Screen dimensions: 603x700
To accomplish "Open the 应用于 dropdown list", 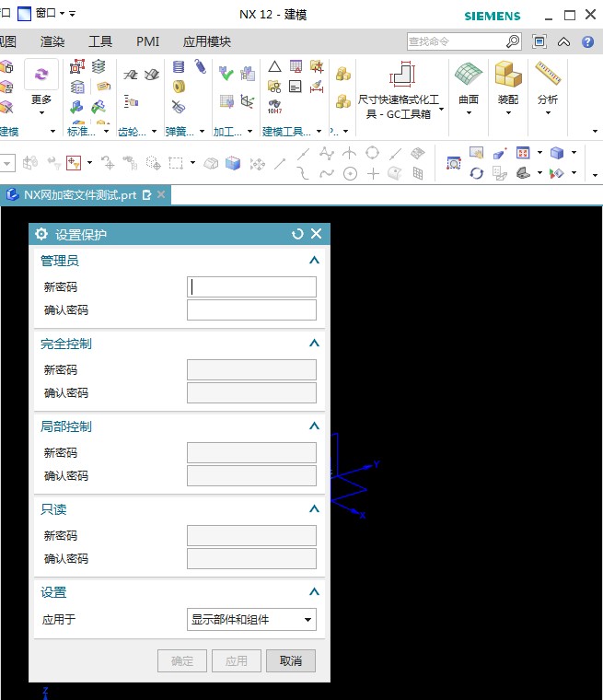I will pos(251,619).
